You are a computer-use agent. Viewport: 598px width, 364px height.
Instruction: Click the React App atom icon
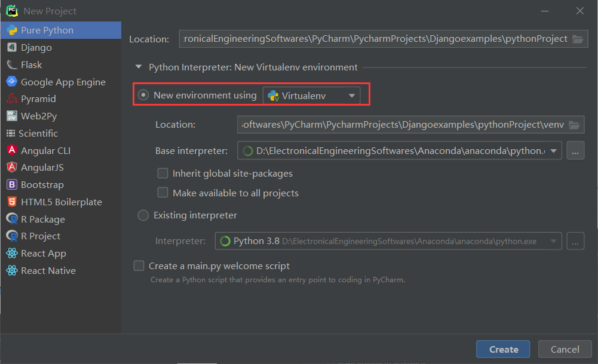[x=12, y=253]
